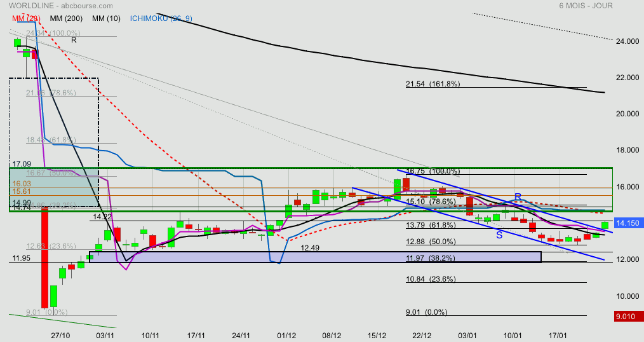Click the 03/11 date axis label

click(105, 336)
